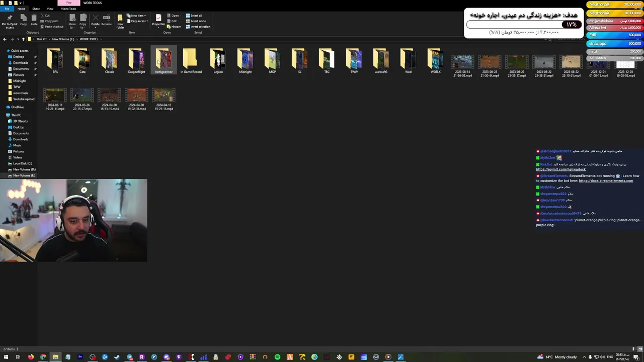Click the Rename ribbon icon
Image resolution: width=644 pixels, height=362 pixels.
106,20
